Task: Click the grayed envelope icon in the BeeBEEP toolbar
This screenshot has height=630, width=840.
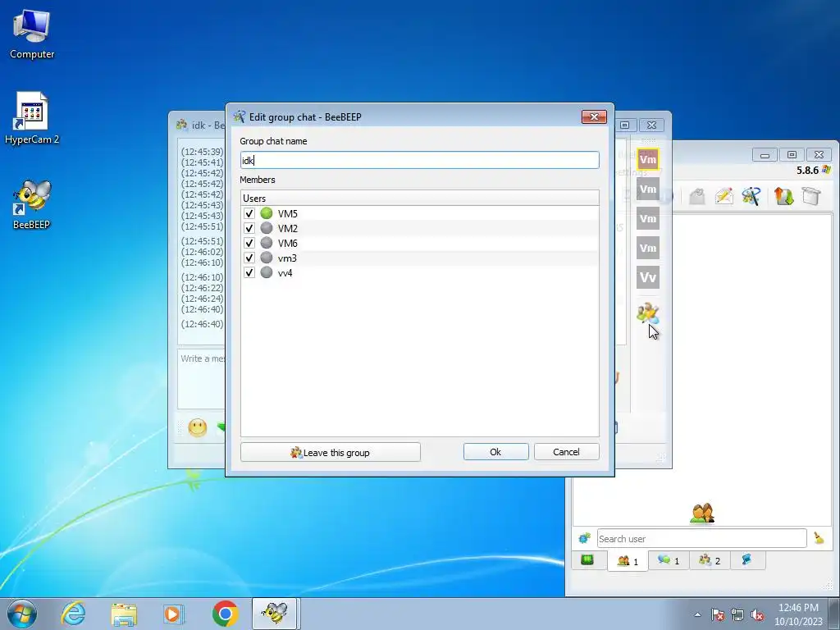Action: click(696, 196)
